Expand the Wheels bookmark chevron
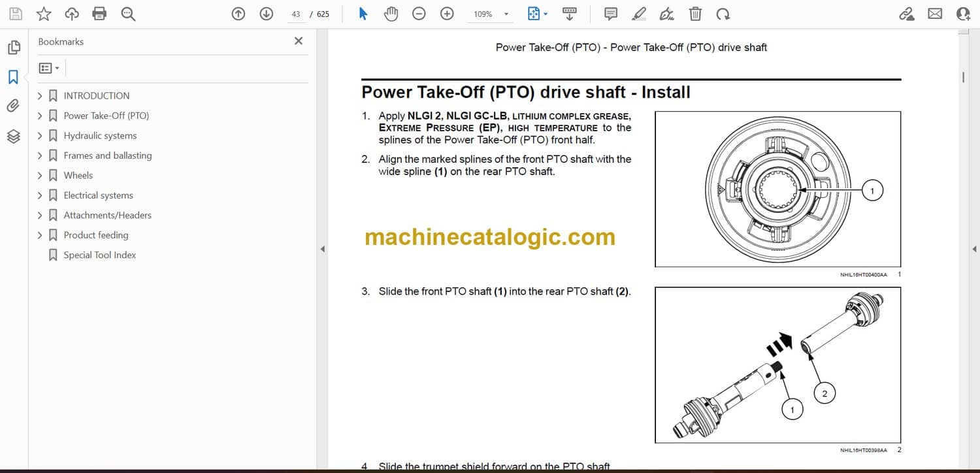This screenshot has height=473, width=980. coord(40,175)
